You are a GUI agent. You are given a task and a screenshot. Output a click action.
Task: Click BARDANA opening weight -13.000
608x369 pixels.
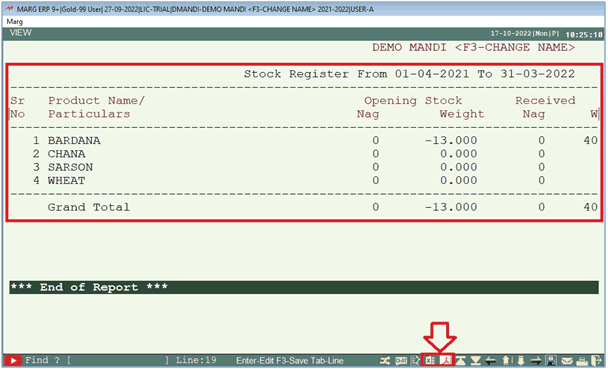(451, 140)
